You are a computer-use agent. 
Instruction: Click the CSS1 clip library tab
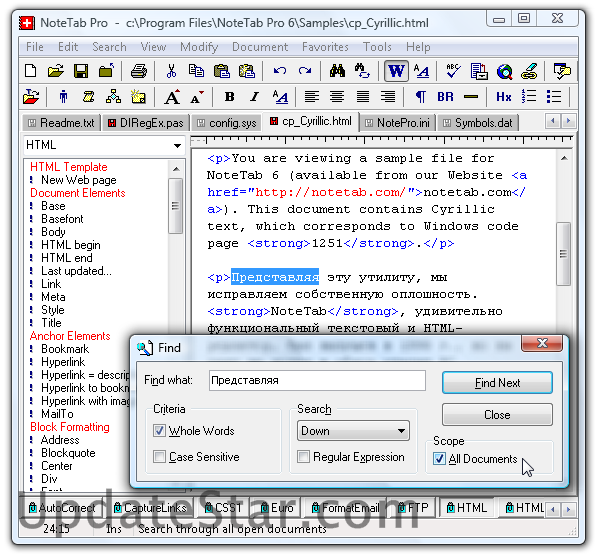coord(224,508)
